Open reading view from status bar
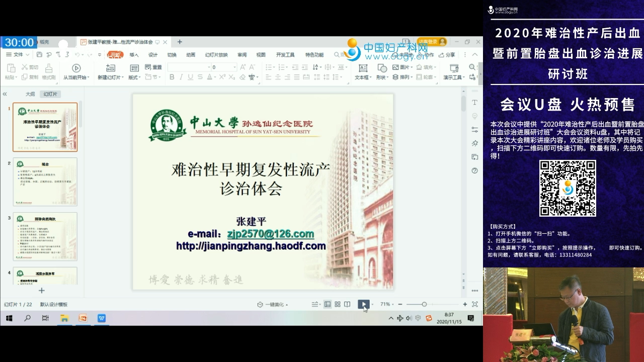 click(x=347, y=305)
